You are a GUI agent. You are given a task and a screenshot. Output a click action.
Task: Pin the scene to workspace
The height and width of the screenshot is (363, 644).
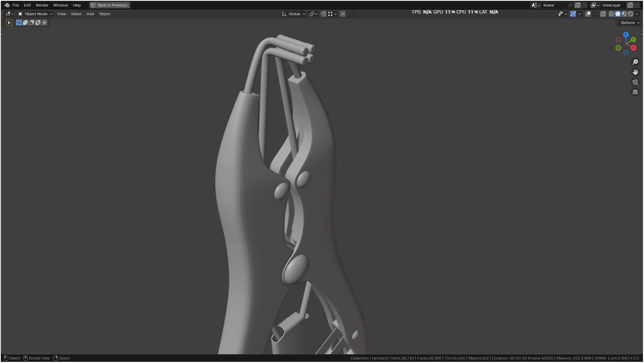tap(570, 5)
